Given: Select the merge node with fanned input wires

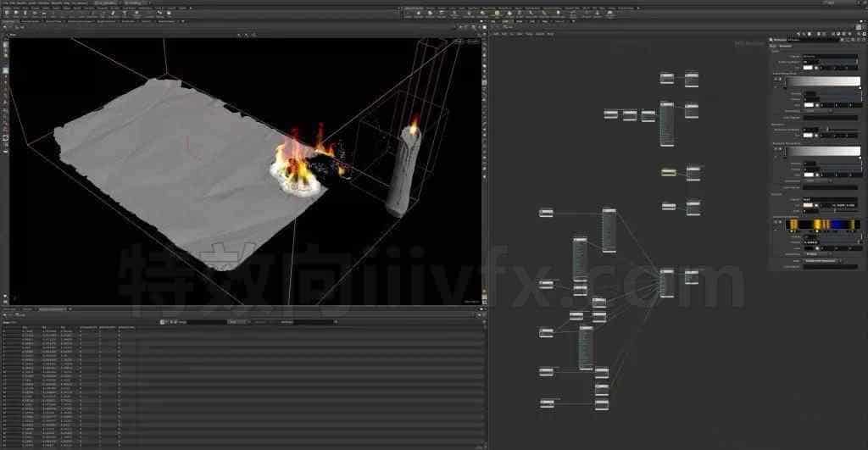Looking at the screenshot, I should (667, 283).
